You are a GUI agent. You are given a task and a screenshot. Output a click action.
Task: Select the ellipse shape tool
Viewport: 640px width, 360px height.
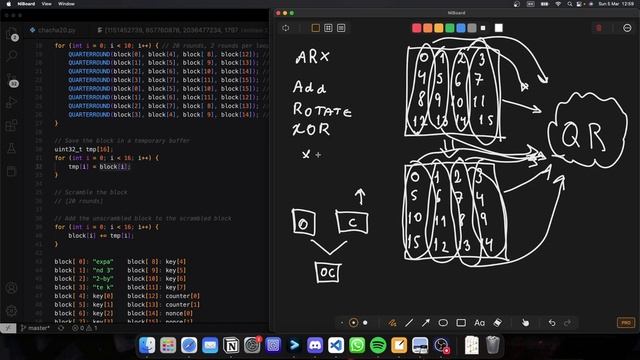(443, 323)
